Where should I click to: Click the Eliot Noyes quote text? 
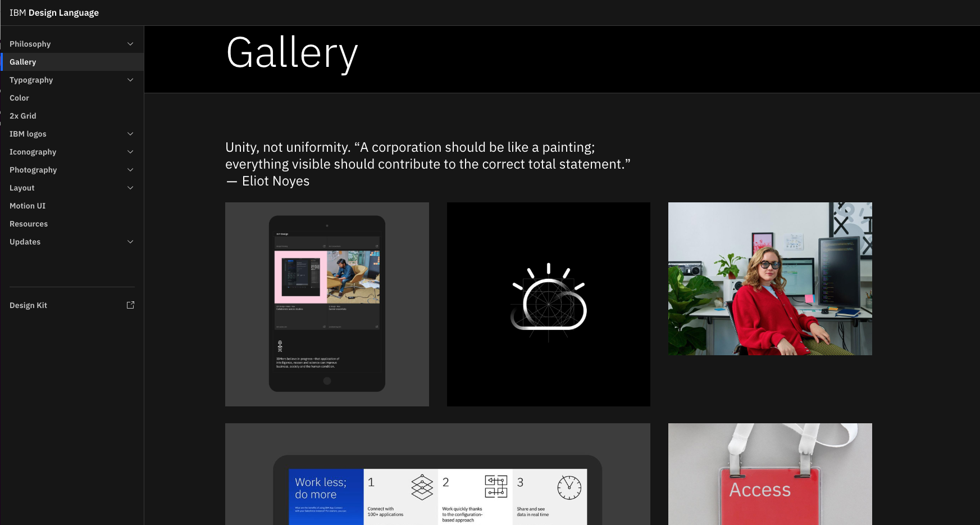428,164
